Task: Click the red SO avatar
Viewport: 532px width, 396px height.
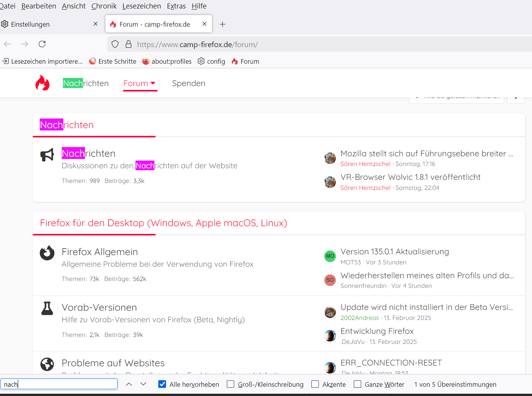Action: 330,280
